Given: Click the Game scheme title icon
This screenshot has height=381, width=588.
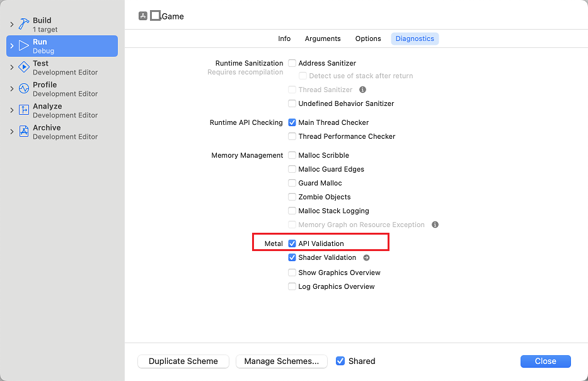Looking at the screenshot, I should click(x=143, y=16).
